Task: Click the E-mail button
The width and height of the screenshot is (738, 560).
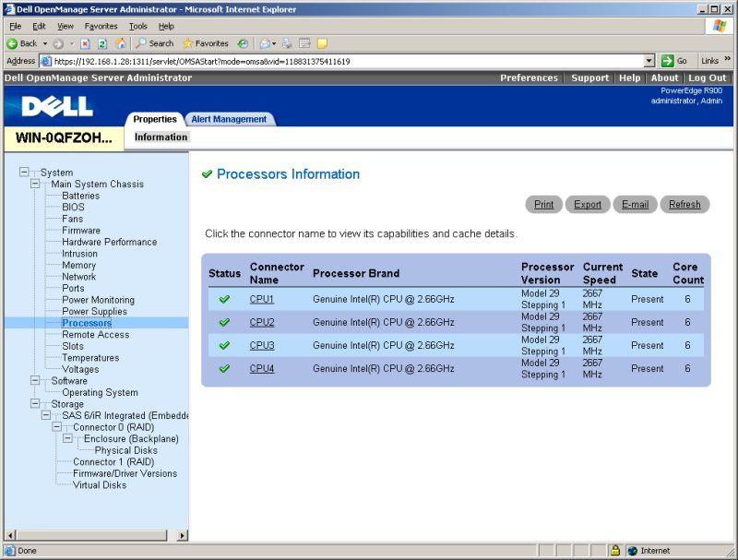Action: [x=635, y=204]
